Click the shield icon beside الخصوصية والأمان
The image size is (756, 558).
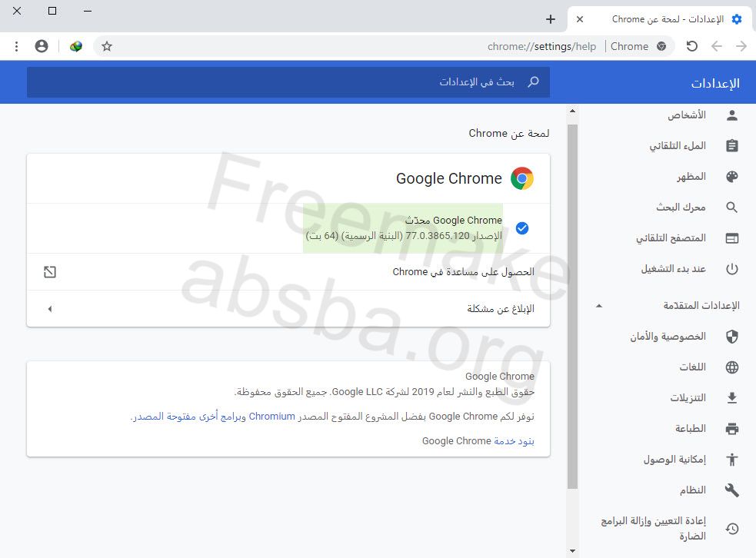pyautogui.click(x=732, y=337)
